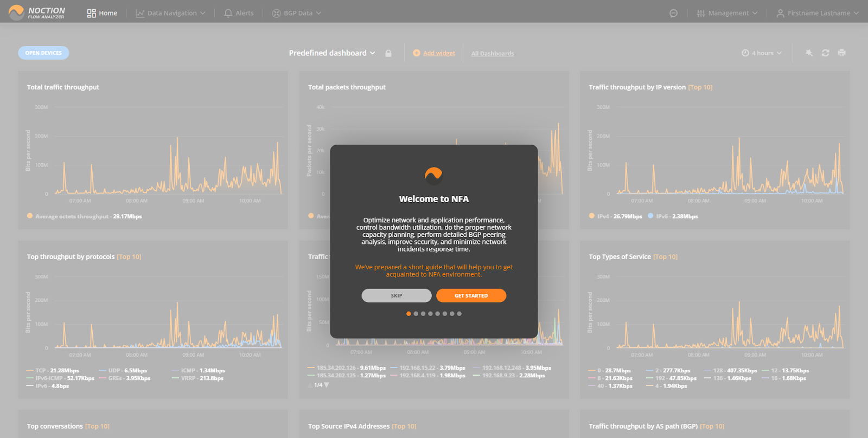Click the VRRP legend color line

point(175,378)
